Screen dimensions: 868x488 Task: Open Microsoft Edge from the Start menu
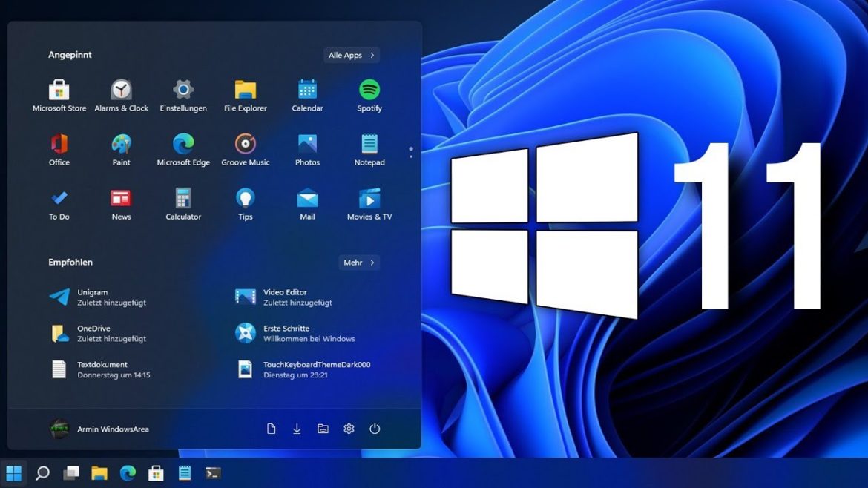tap(183, 148)
